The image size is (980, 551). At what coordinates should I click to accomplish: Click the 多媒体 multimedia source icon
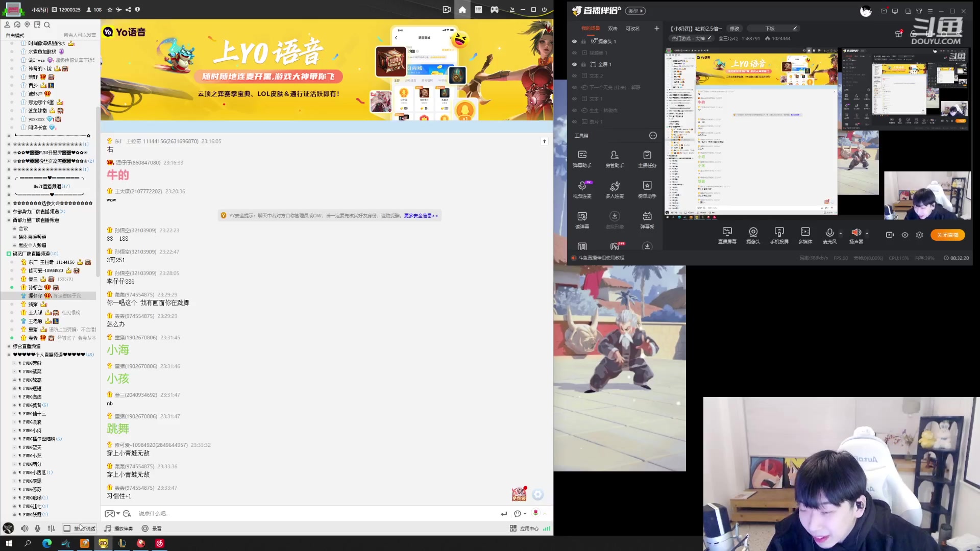click(805, 235)
